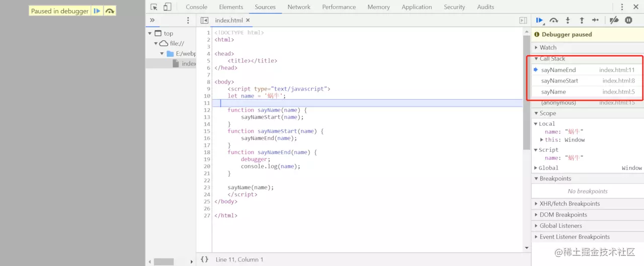Collapse the E:/webp folder node
Viewport: 644px width, 266px height.
point(162,53)
